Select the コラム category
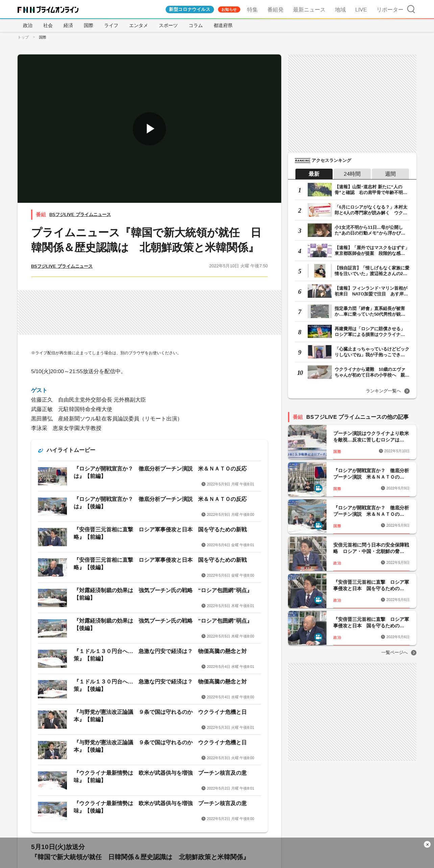Image resolution: width=434 pixels, height=868 pixels. pos(196,25)
